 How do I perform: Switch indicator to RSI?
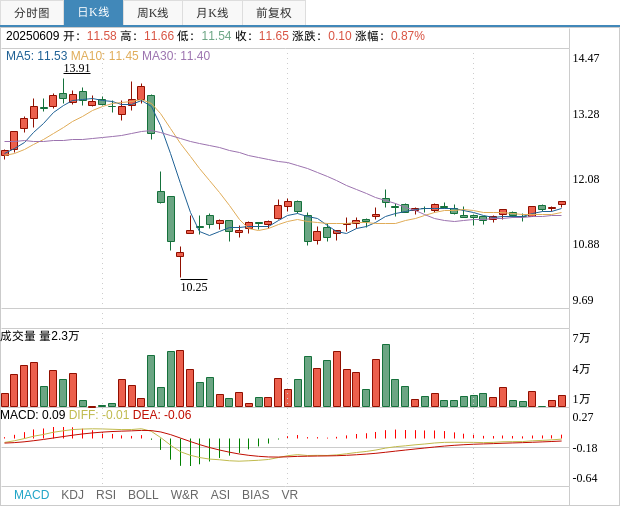pos(106,494)
